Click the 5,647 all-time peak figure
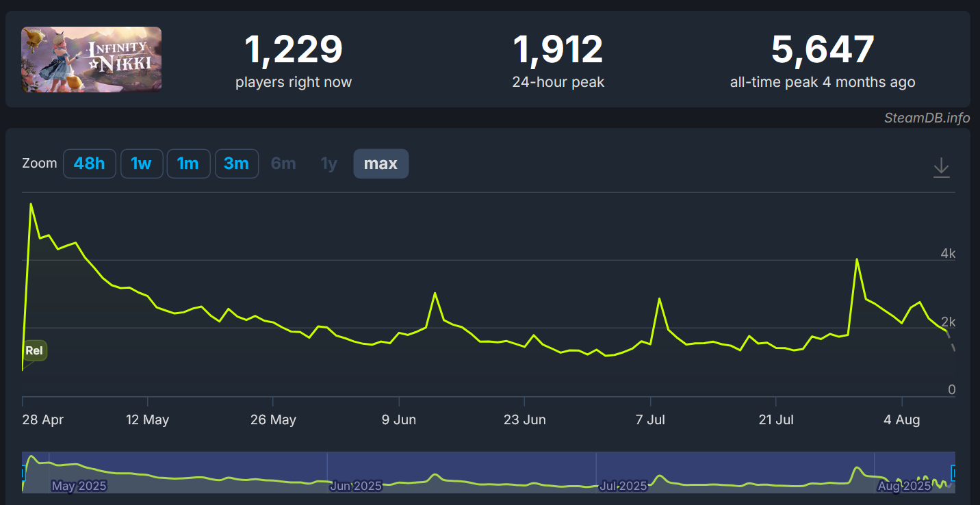 (823, 49)
